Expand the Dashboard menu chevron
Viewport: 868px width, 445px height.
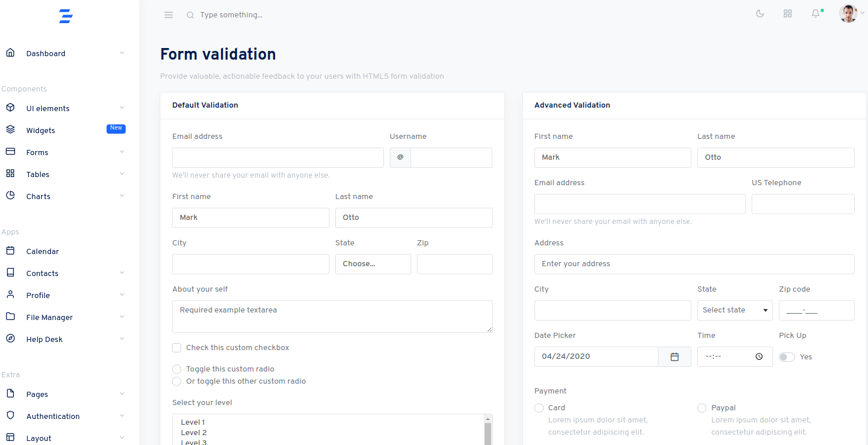(x=122, y=53)
